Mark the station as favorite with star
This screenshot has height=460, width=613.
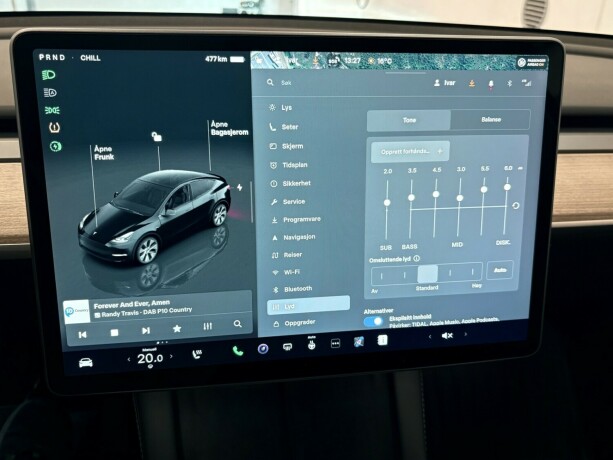pyautogui.click(x=177, y=329)
